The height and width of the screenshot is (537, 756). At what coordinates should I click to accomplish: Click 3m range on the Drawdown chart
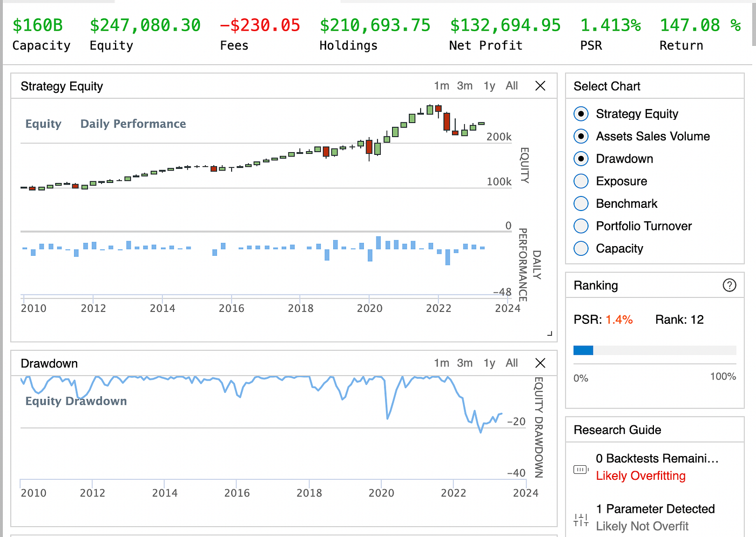pyautogui.click(x=465, y=363)
